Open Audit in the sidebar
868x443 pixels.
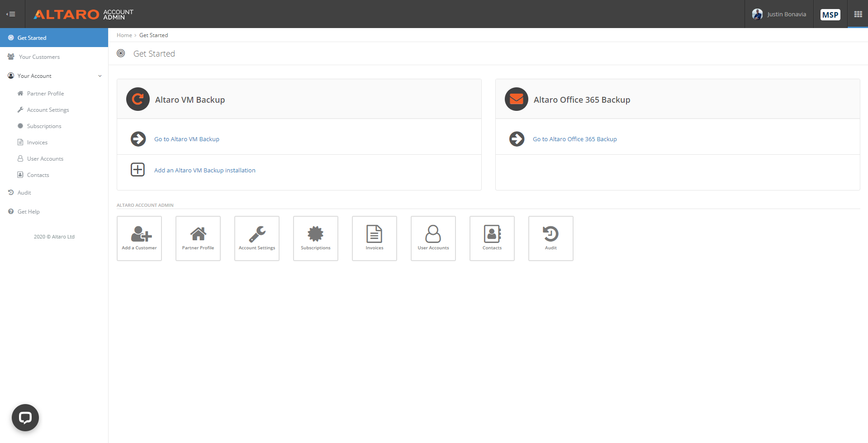(x=54, y=192)
